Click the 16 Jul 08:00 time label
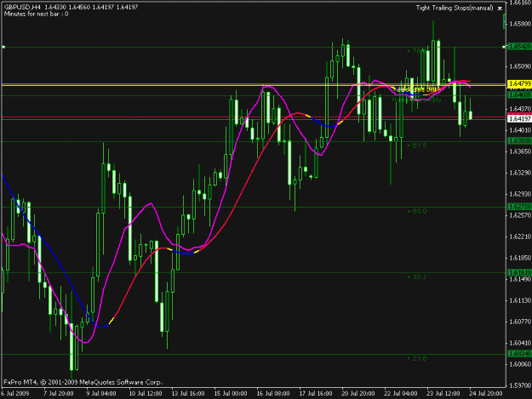The image size is (532, 399). [273, 394]
